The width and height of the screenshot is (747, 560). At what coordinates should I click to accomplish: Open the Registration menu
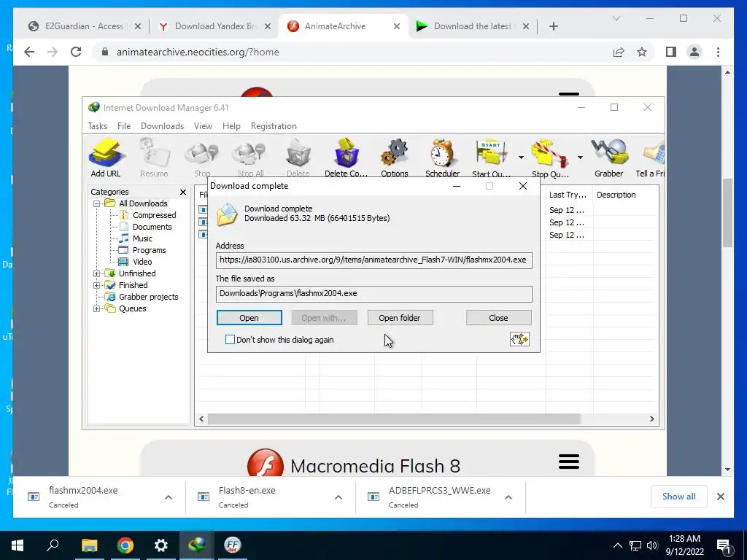[x=274, y=125]
